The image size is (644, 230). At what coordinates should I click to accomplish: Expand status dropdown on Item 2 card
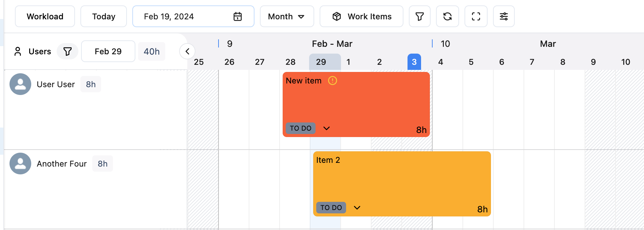357,208
